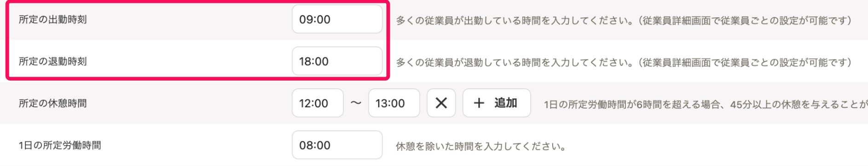Select the break start time field 12:00
868x166 pixels.
[318, 103]
